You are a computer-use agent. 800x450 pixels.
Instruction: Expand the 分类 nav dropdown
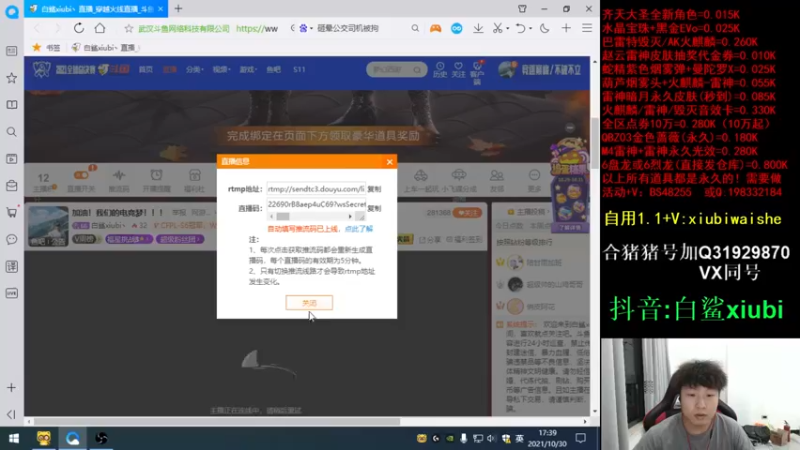pos(194,69)
